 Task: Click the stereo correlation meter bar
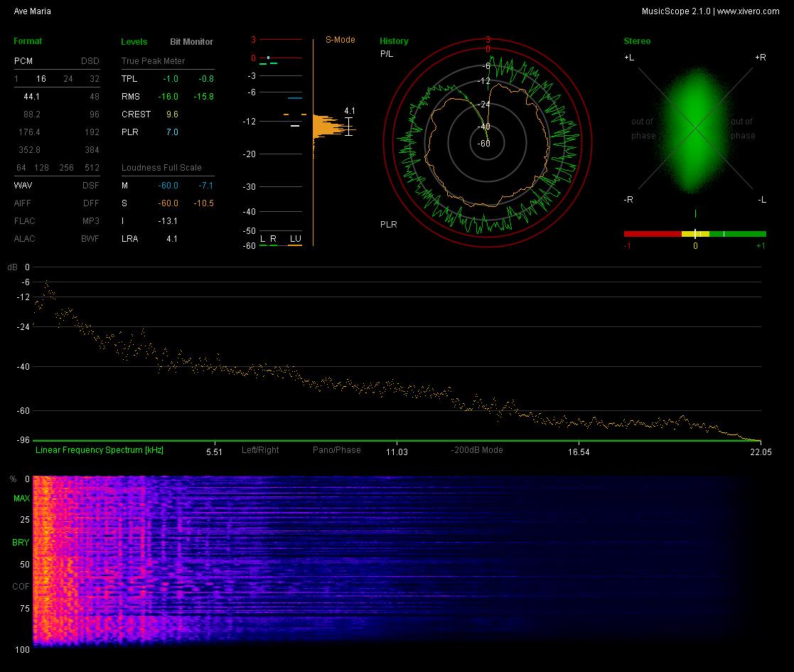coord(694,234)
